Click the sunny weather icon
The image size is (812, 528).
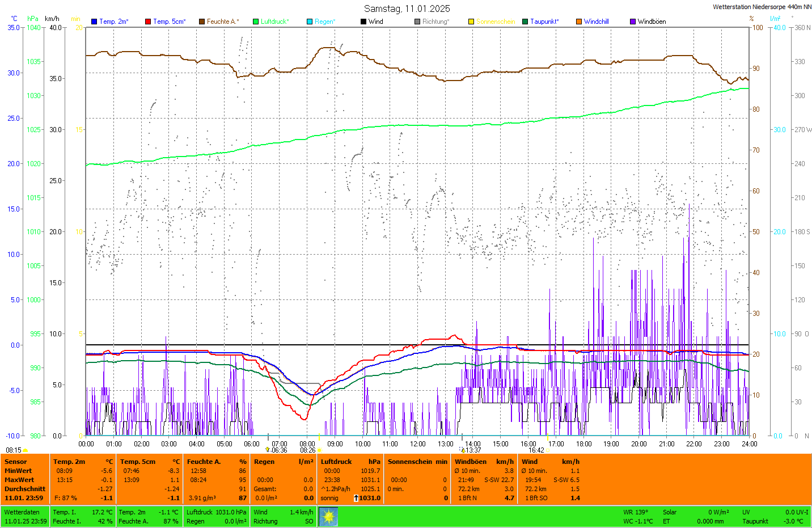tap(328, 517)
